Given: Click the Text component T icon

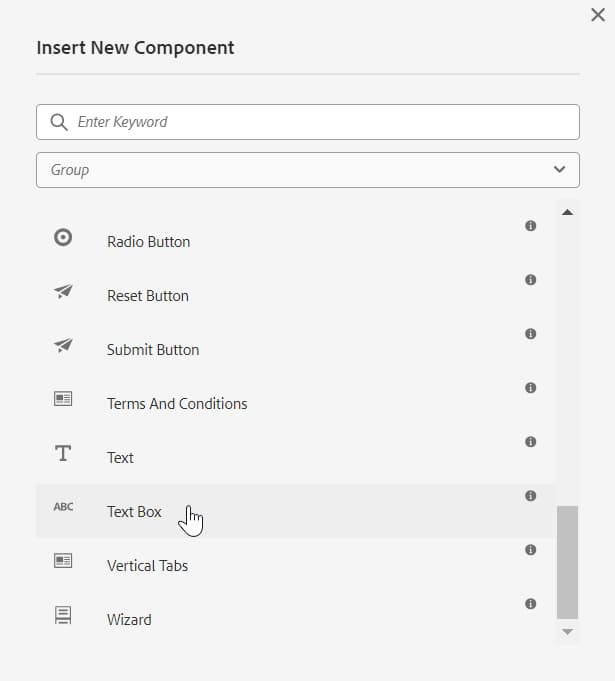Looking at the screenshot, I should (x=63, y=453).
